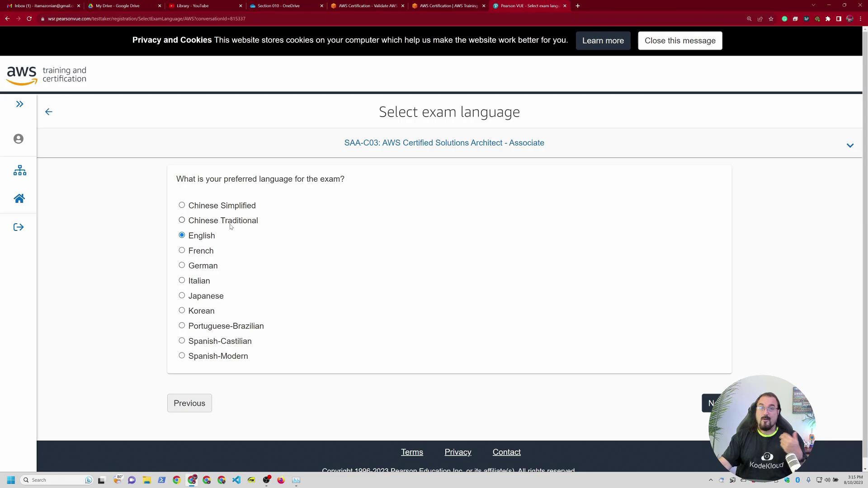Bookmark page with the star icon
868x488 pixels.
click(771, 19)
